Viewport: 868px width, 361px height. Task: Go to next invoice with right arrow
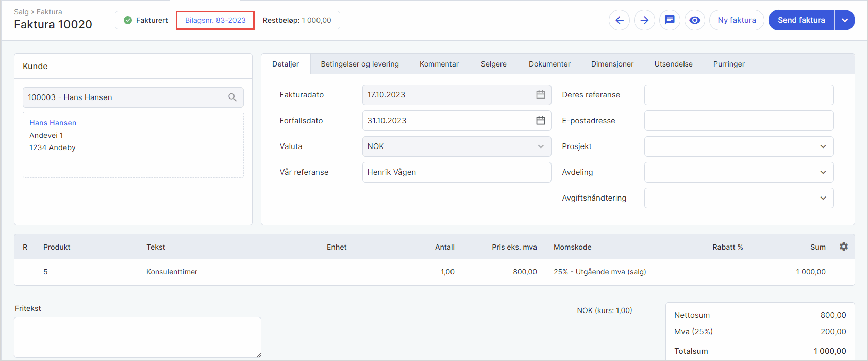644,20
